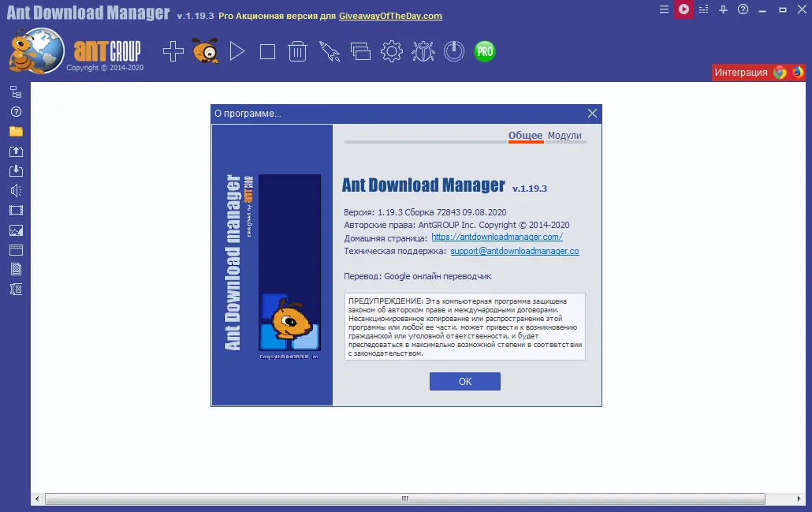
Task: Open the yellow folder sidebar icon
Action: tap(16, 131)
